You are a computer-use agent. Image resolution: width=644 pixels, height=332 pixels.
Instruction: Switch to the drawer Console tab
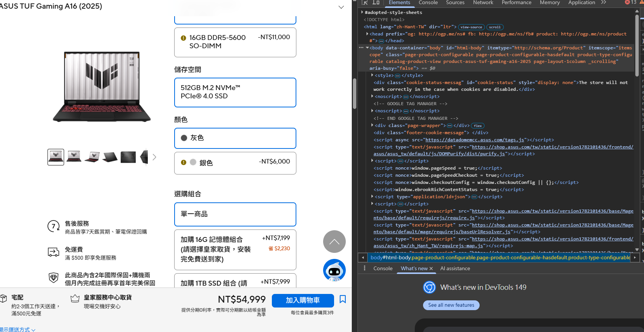pos(383,269)
